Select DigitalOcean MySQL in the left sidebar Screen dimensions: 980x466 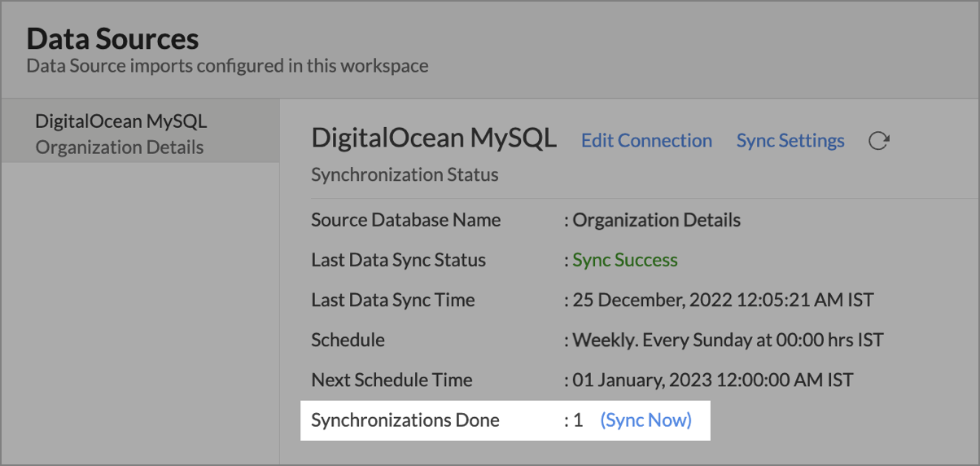120,122
